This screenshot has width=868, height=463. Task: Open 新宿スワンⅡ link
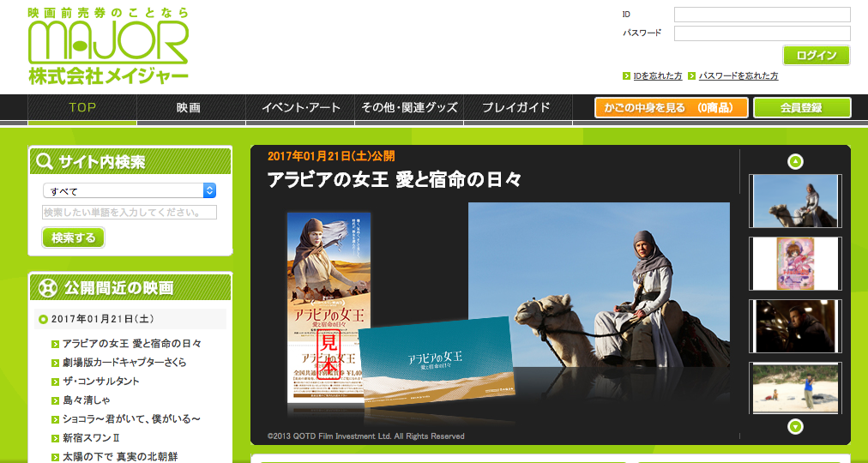point(91,438)
